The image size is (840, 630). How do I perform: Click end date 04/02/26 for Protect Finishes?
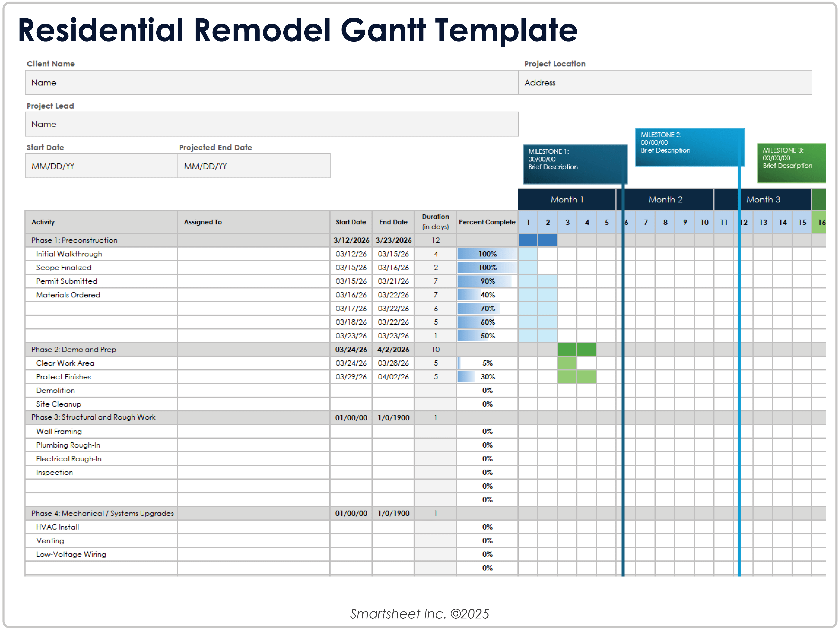coord(393,377)
